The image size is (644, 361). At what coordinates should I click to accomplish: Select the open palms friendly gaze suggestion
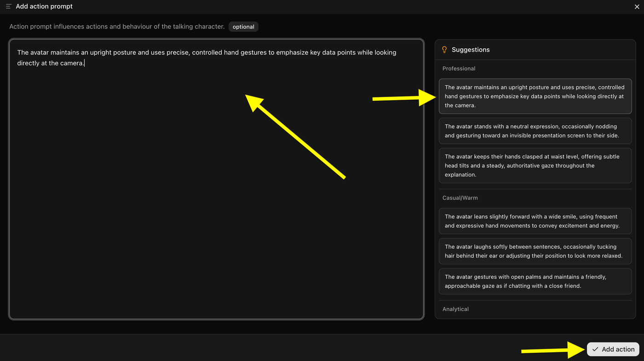535,281
